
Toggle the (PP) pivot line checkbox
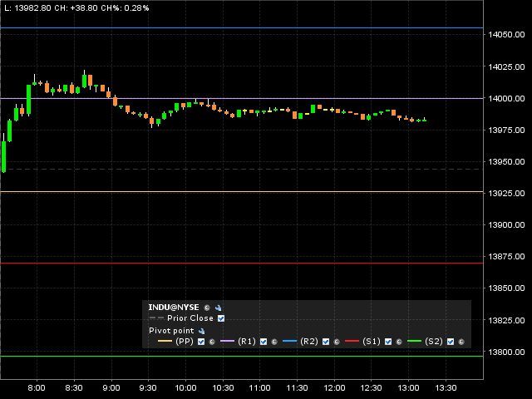[201, 342]
